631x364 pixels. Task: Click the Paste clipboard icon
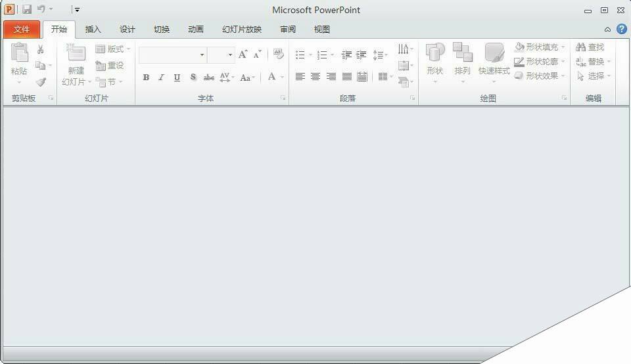click(x=19, y=53)
